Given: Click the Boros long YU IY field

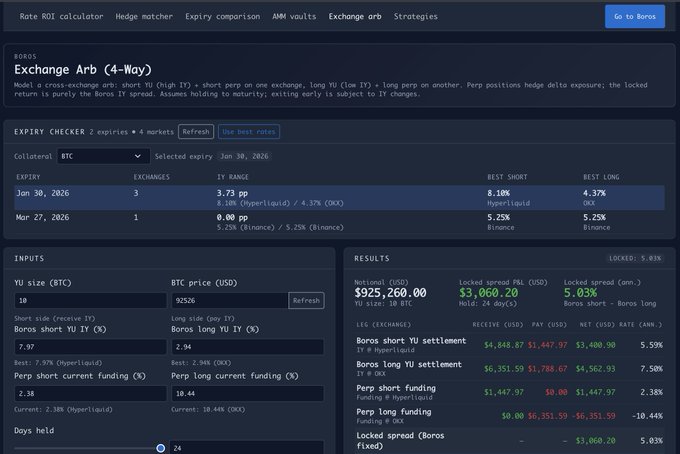Looking at the screenshot, I should pyautogui.click(x=247, y=347).
